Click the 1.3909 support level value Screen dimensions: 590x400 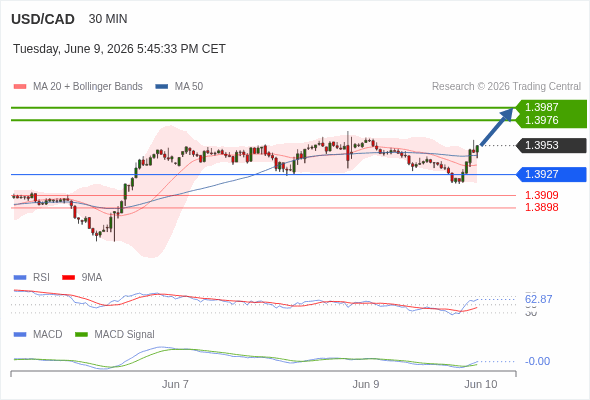click(541, 195)
